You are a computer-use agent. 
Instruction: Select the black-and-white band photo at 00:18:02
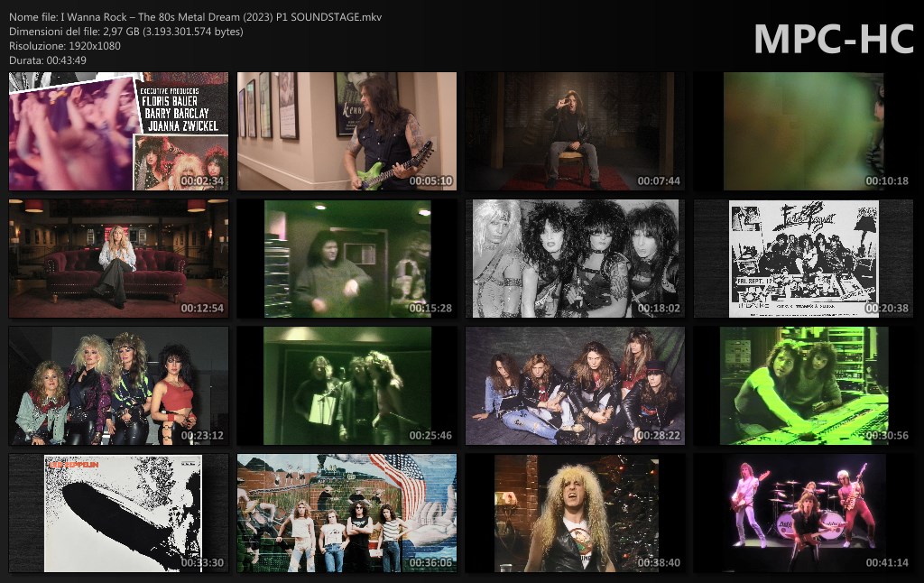click(575, 259)
